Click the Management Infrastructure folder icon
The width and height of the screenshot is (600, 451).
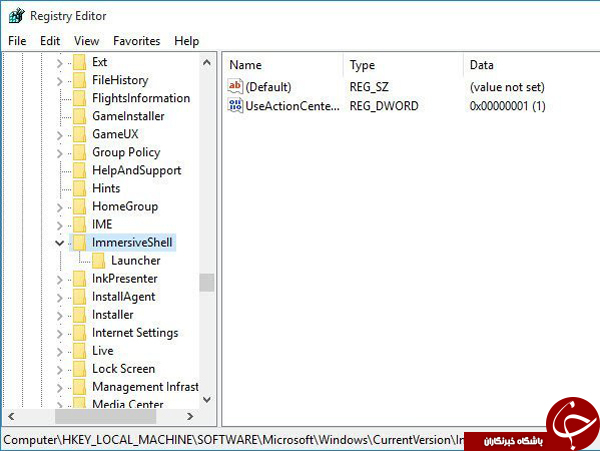(79, 387)
